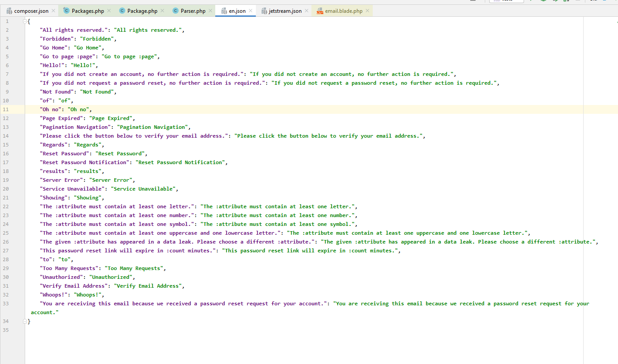Click the "Hello!" key on line 6
The height and width of the screenshot is (364, 618).
[x=52, y=65]
